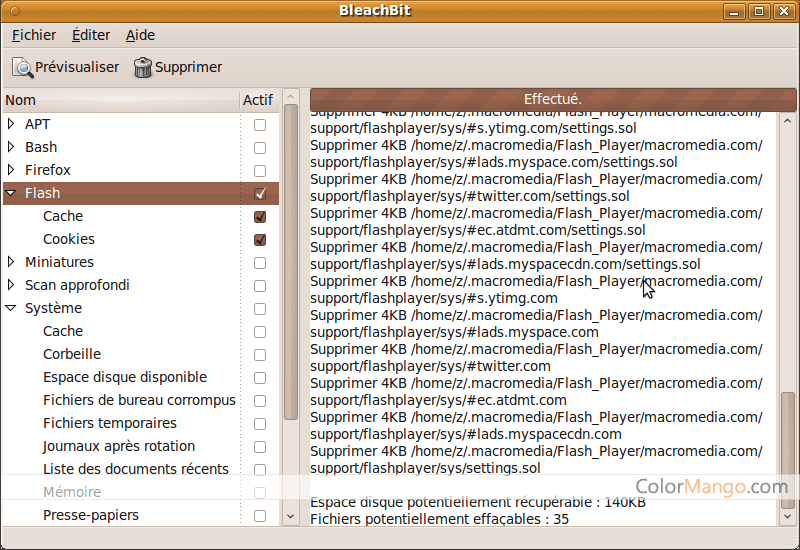Uncheck the Flash Cache checkbox
Screen dimensions: 800x550
click(x=260, y=217)
